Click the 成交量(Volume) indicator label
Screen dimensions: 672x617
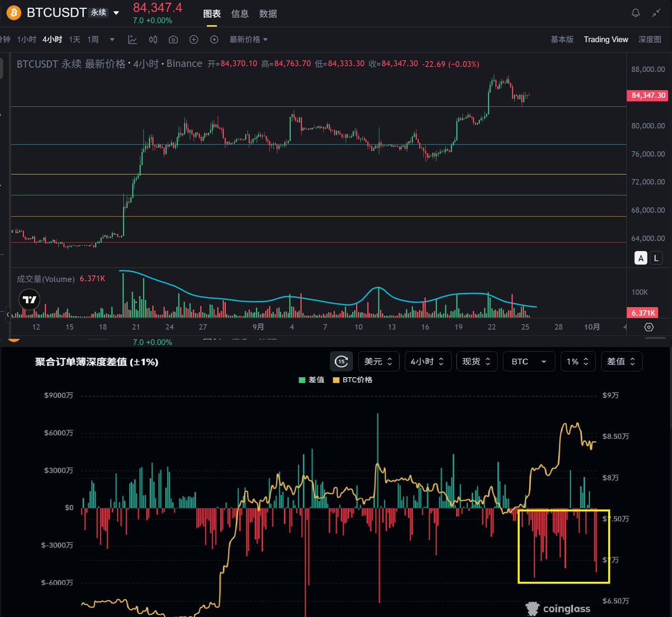coord(46,279)
